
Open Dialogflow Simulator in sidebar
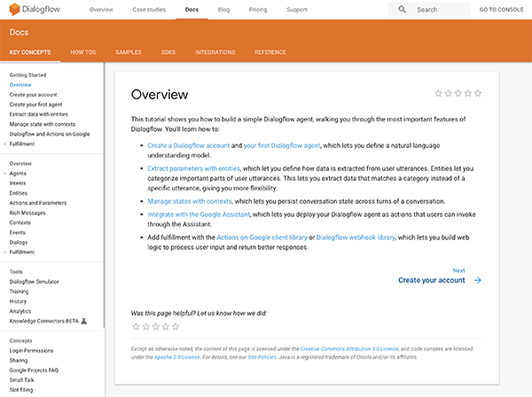click(x=35, y=282)
